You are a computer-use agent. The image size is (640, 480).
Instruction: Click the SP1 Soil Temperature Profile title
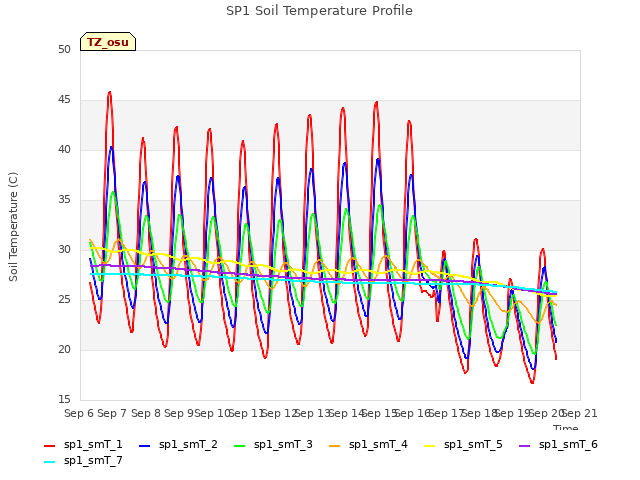pos(319,11)
